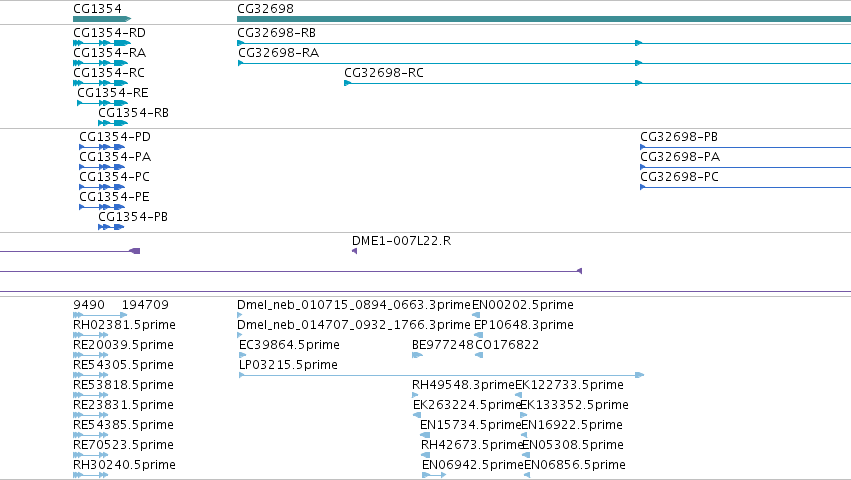The height and width of the screenshot is (480, 851).
Task: Select protein CG32698-PC
Action: point(679,177)
